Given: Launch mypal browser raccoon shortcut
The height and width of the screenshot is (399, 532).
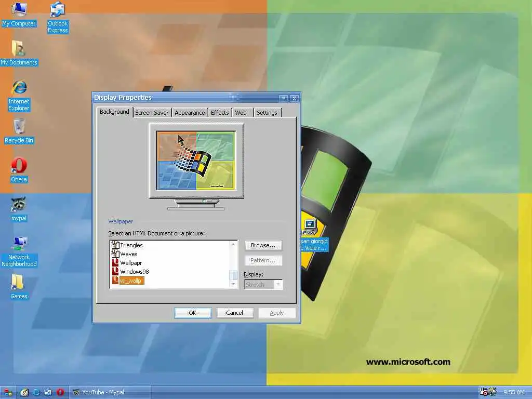Looking at the screenshot, I should click(x=19, y=209).
